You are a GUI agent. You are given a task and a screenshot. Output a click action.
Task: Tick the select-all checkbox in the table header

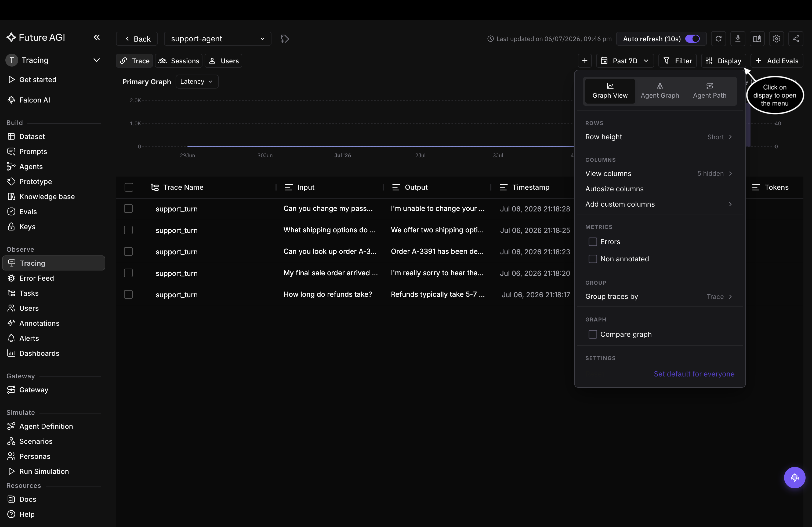pos(129,187)
